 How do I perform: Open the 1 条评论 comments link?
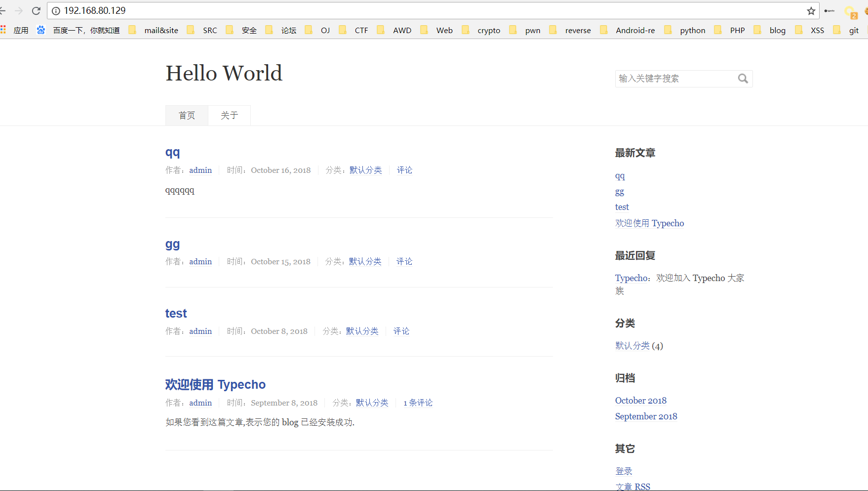pos(418,403)
